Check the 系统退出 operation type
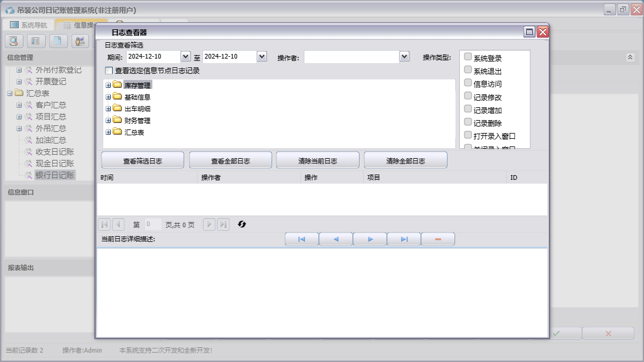Screen dimensions: 644x362 click(x=467, y=70)
